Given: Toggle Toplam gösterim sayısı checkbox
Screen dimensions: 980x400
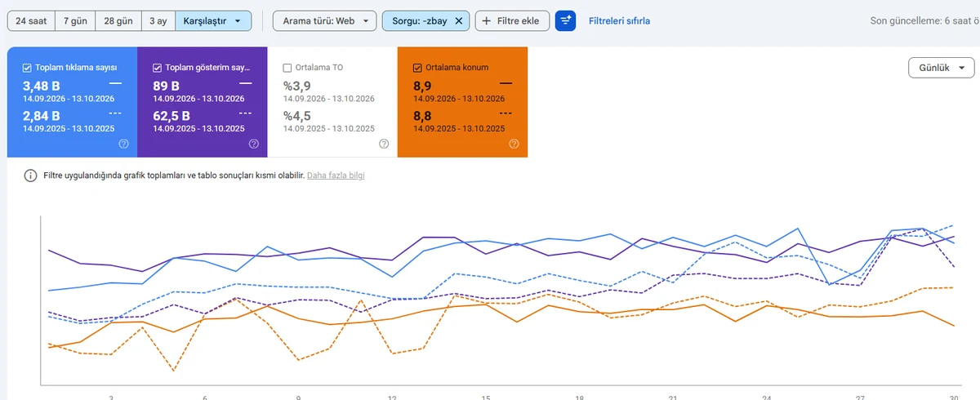Looking at the screenshot, I should coord(158,67).
